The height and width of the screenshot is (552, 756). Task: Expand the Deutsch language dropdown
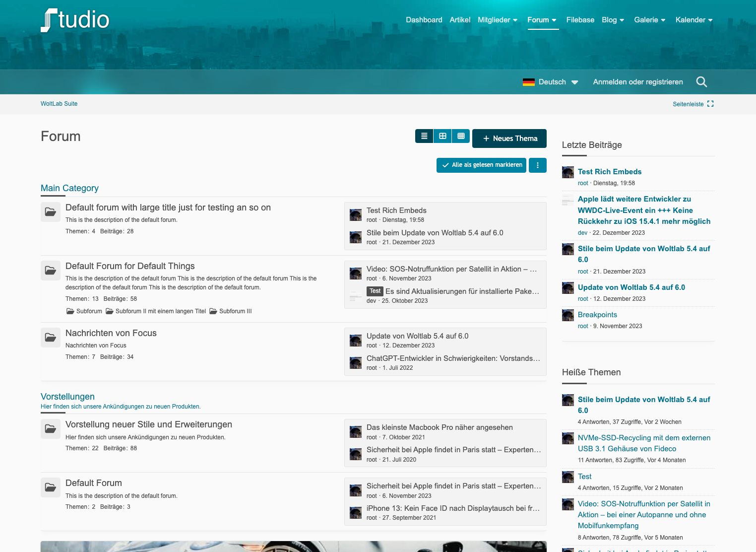pos(574,82)
